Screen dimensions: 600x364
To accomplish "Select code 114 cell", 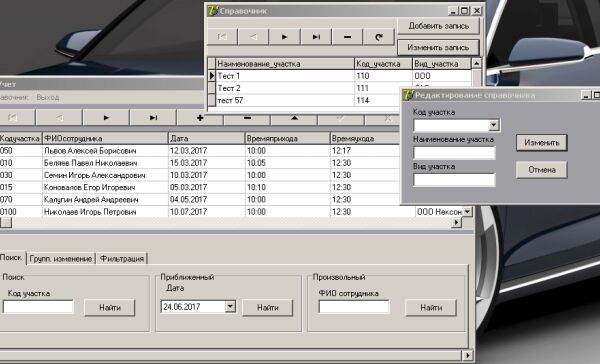I will 377,100.
